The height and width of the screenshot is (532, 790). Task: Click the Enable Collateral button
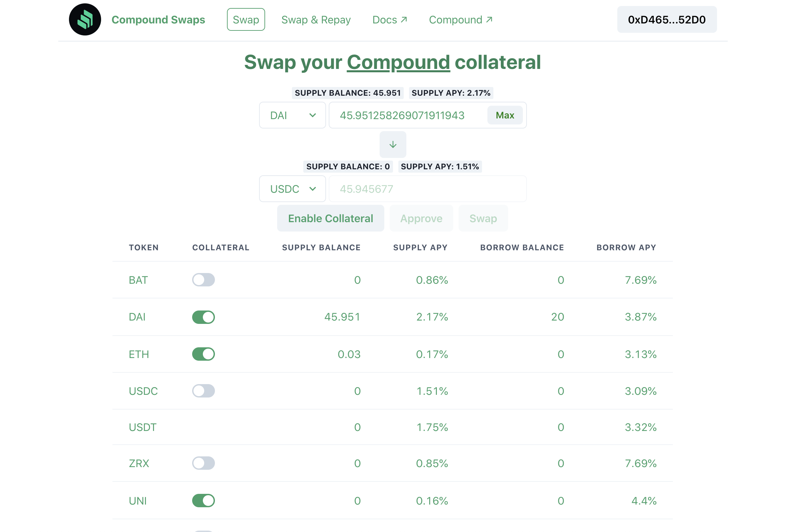click(x=330, y=218)
